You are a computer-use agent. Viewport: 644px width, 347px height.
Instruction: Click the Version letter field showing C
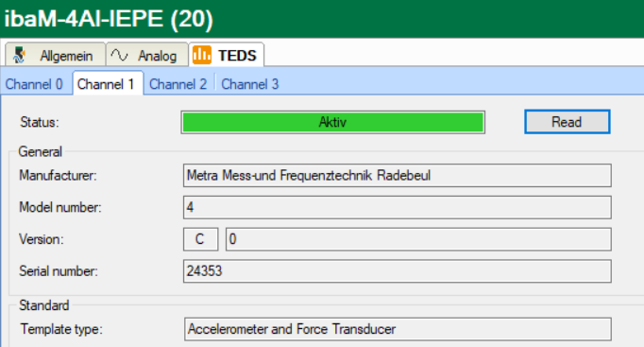pyautogui.click(x=200, y=239)
